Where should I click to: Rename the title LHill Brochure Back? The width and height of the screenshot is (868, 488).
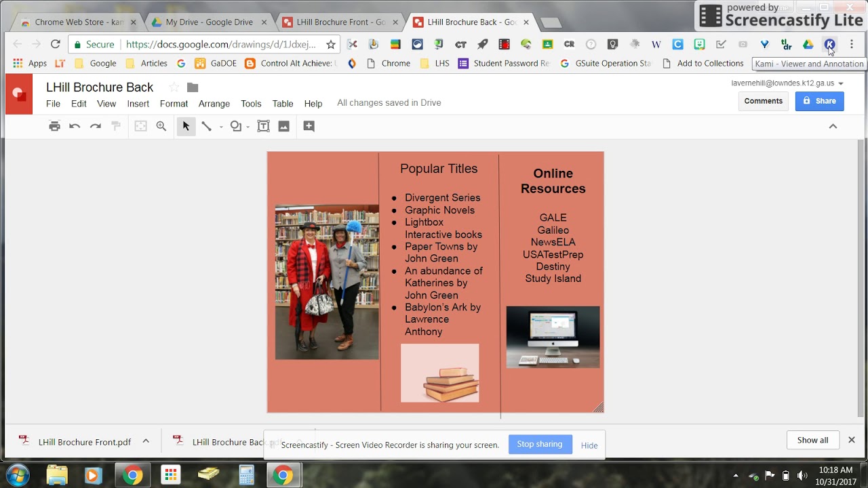(x=100, y=87)
